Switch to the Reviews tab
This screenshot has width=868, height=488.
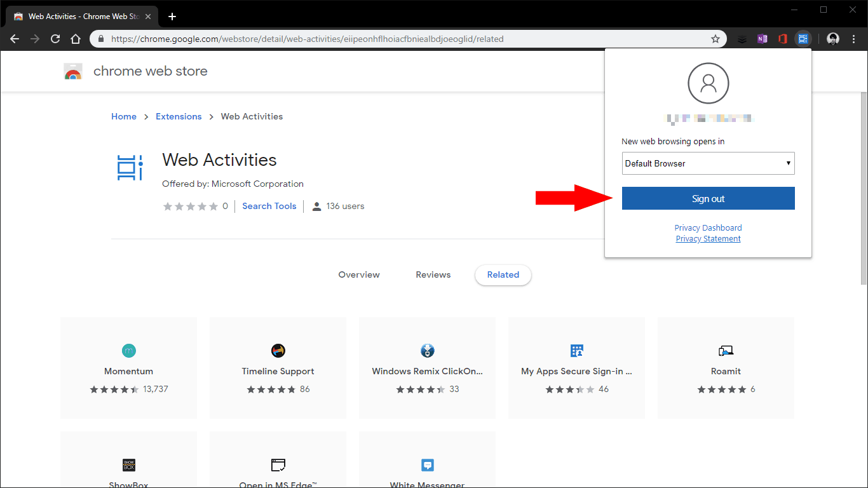pos(433,274)
